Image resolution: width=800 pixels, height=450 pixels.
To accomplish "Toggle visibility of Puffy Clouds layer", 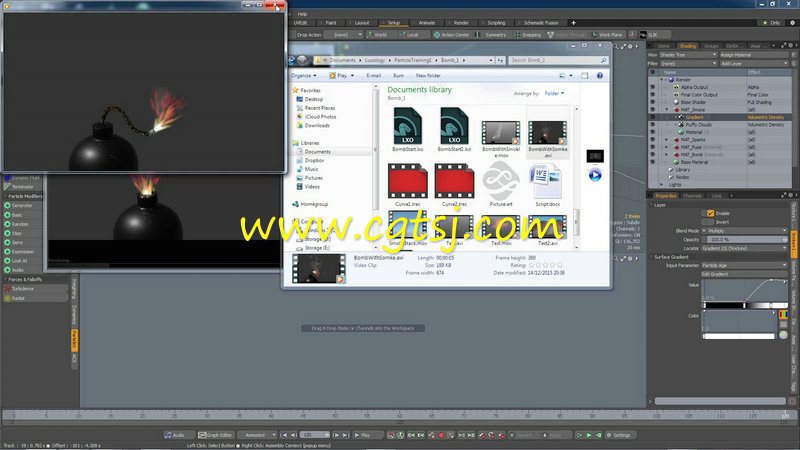I will point(652,124).
